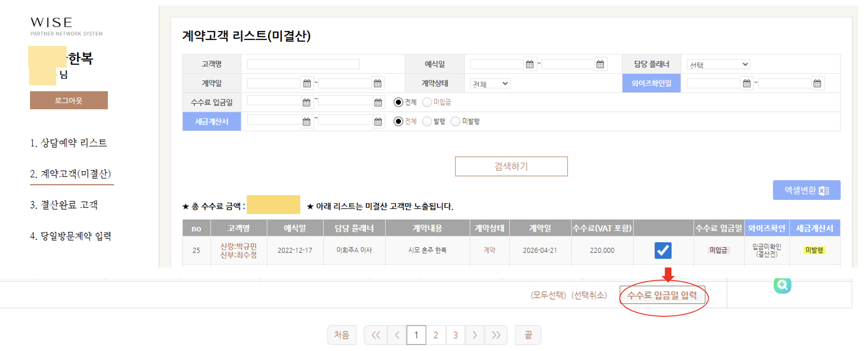Select the 미발행 tax invoice radio option
Image resolution: width=868 pixels, height=351 pixels.
pos(455,122)
